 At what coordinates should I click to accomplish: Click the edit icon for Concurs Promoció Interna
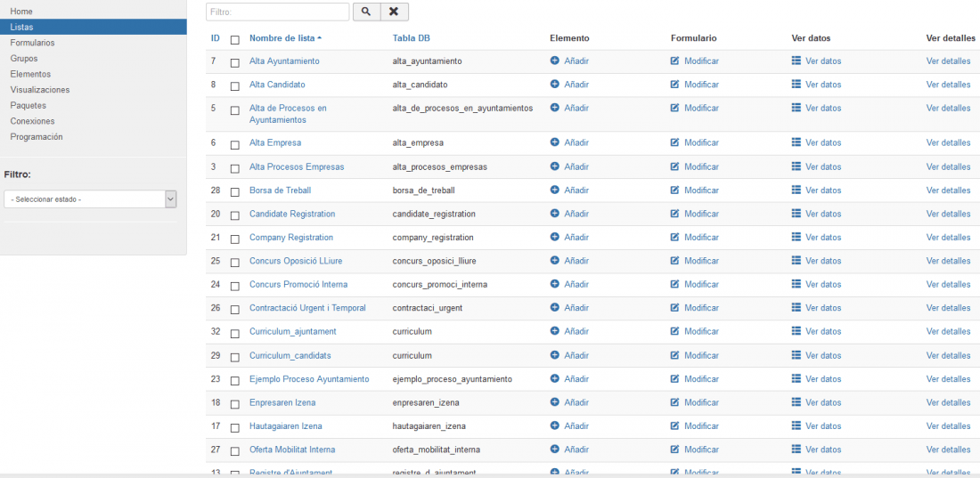tap(675, 284)
